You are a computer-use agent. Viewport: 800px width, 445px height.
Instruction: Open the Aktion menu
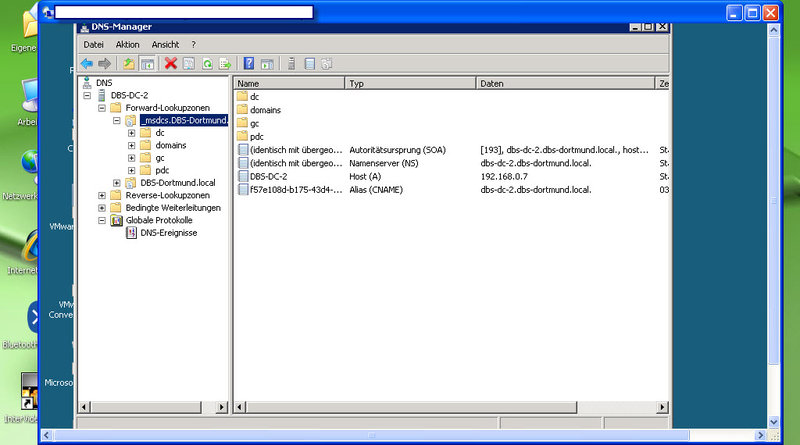(127, 45)
